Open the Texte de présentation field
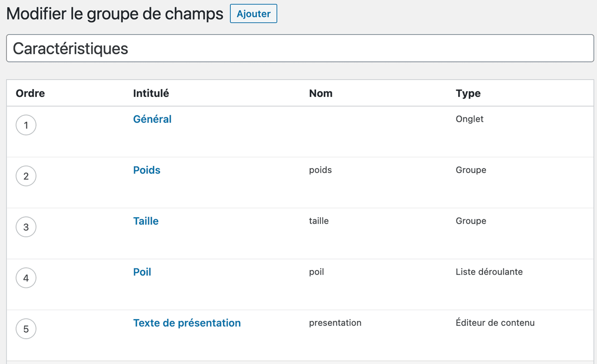 point(187,323)
